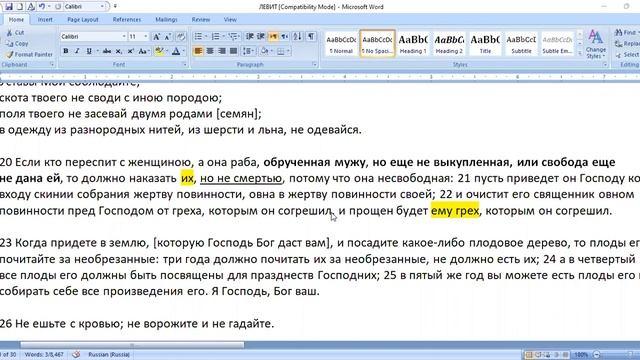
Task: Set left-to-right text direction
Action: pyautogui.click(x=273, y=37)
